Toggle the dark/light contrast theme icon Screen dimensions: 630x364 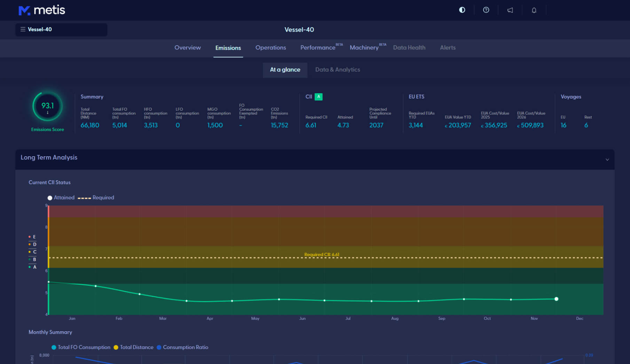click(462, 10)
